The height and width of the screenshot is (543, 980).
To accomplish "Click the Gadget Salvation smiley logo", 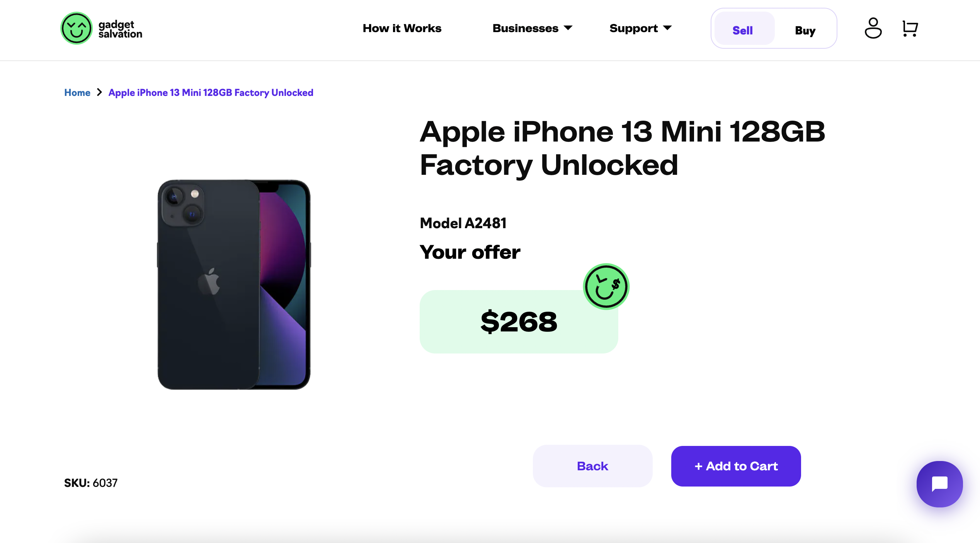I will click(x=77, y=28).
